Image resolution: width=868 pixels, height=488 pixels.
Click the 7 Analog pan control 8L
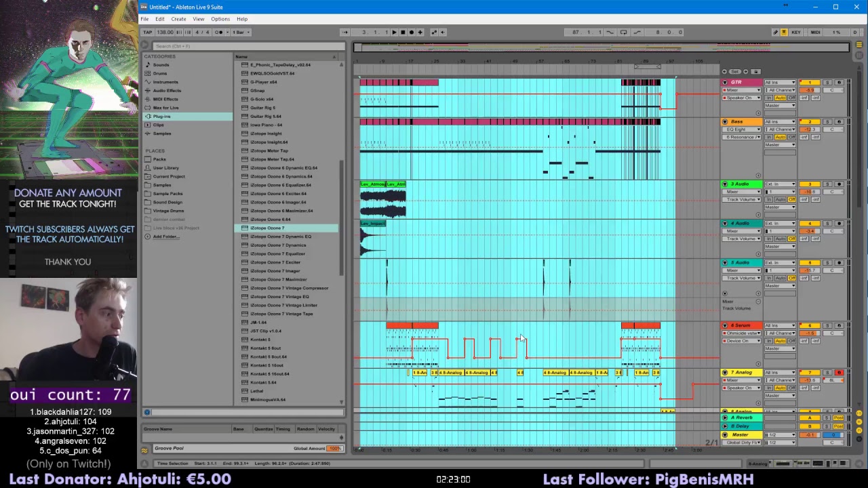833,380
